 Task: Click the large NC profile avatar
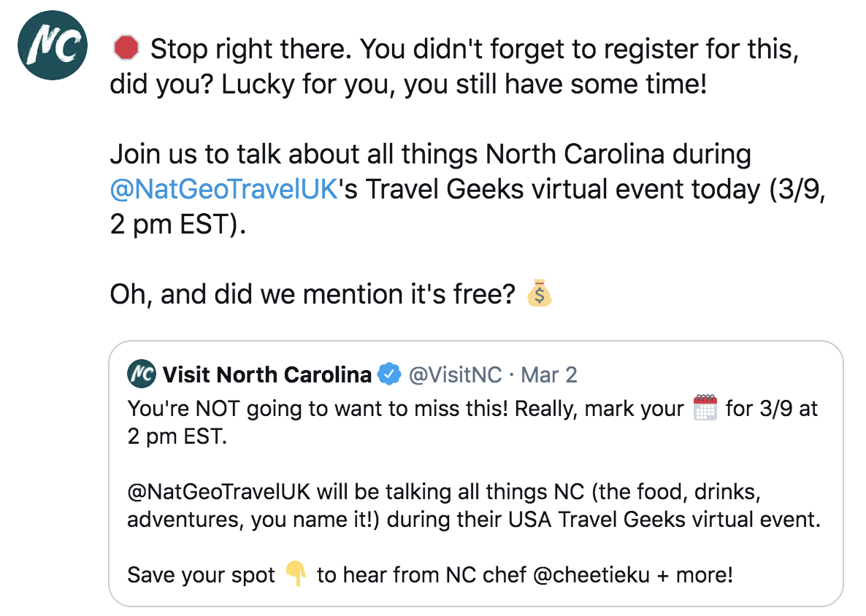tap(52, 48)
